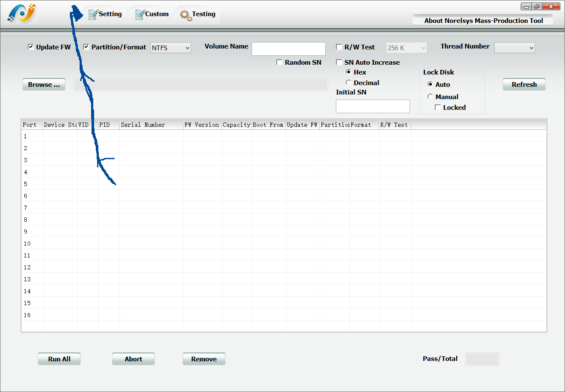Viewport: 565px width, 392px height.
Task: Click the Browse button
Action: (44, 84)
